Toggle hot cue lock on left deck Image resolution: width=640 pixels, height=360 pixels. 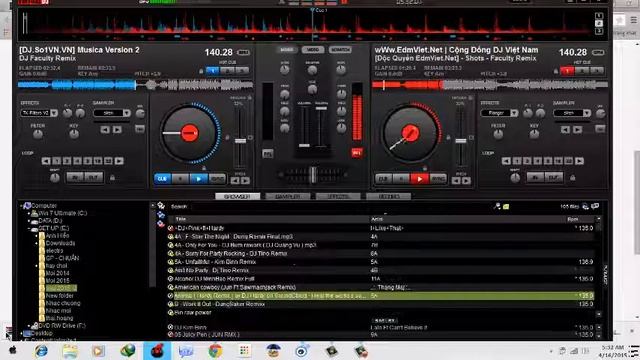tap(201, 71)
